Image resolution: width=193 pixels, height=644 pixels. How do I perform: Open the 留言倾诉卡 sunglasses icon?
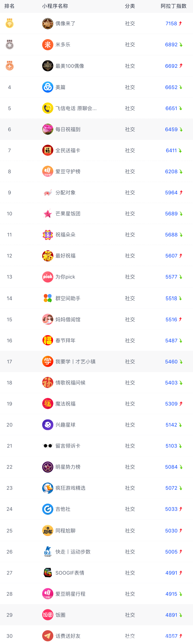tap(48, 446)
